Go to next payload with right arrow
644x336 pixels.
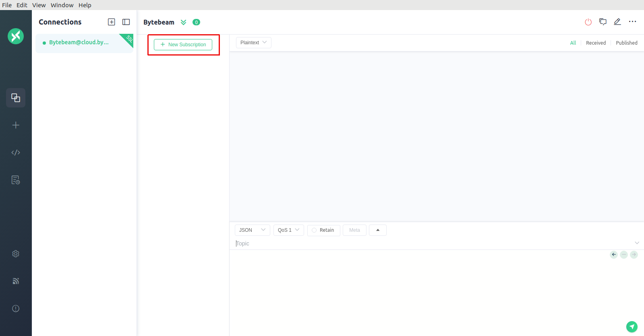click(634, 255)
